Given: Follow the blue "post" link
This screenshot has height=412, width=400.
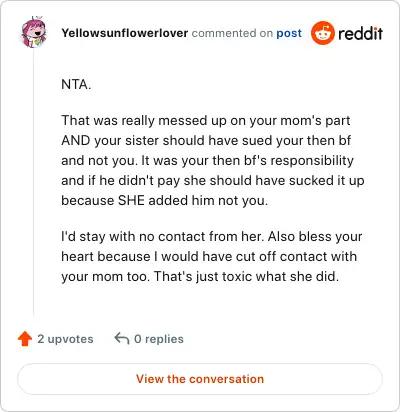Looking at the screenshot, I should tap(289, 33).
